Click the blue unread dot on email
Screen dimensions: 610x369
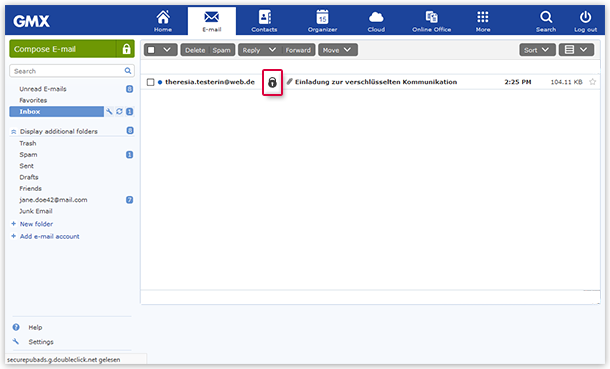click(x=160, y=82)
